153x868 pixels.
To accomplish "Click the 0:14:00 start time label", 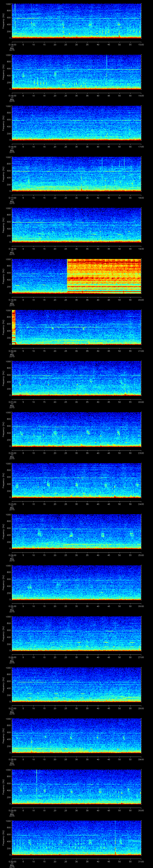I will pos(12,44).
